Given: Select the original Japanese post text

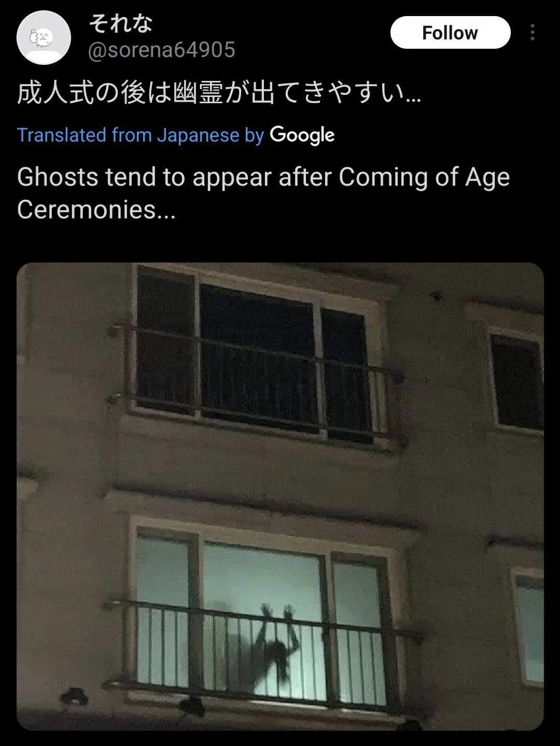Looking at the screenshot, I should pyautogui.click(x=219, y=93).
